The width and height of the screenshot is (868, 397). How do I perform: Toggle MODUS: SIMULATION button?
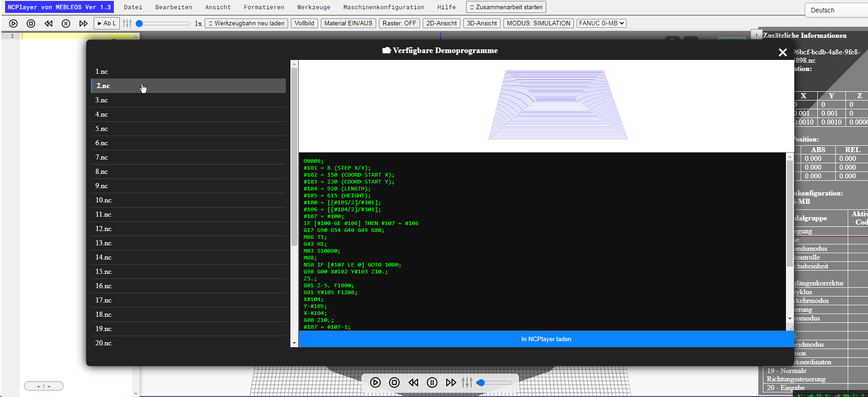[x=538, y=23]
